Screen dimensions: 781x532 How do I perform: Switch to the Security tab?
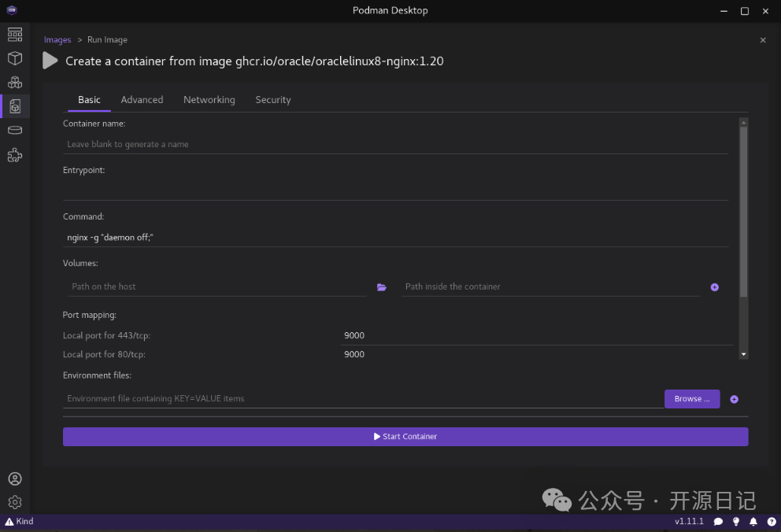[x=273, y=100]
